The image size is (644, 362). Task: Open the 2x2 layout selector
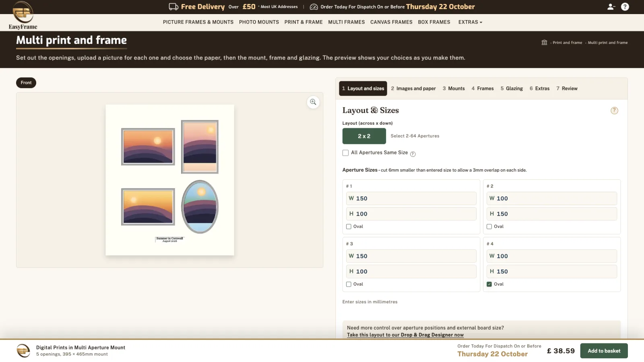(x=364, y=136)
